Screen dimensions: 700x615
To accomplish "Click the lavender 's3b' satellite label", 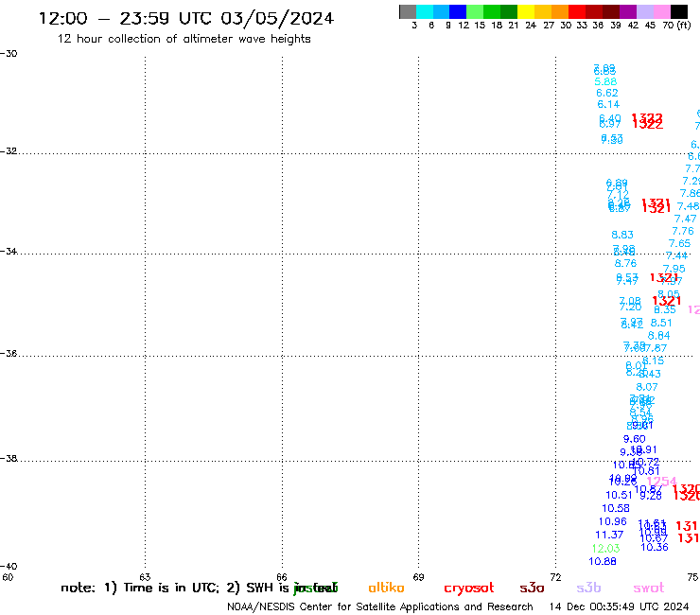I will coord(588,588).
